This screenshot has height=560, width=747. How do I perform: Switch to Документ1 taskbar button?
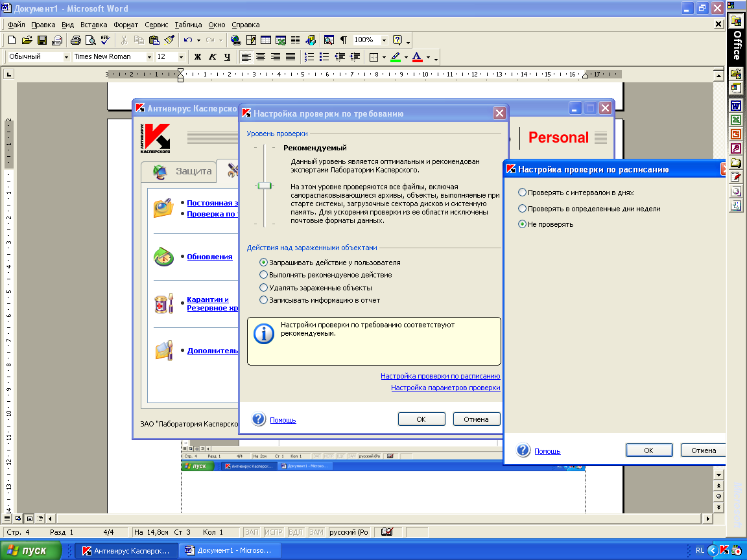(230, 550)
